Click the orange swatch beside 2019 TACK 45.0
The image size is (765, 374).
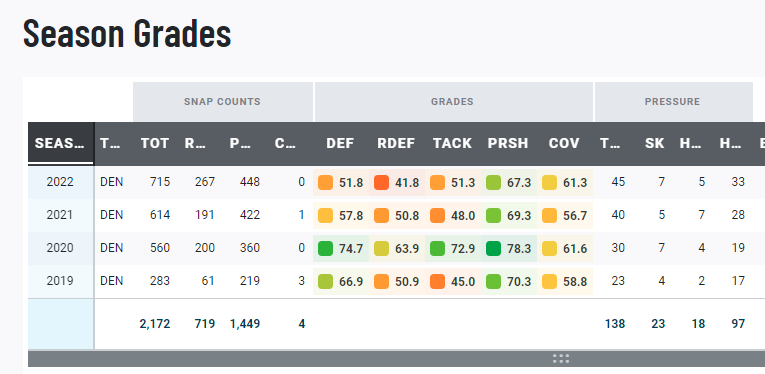437,282
